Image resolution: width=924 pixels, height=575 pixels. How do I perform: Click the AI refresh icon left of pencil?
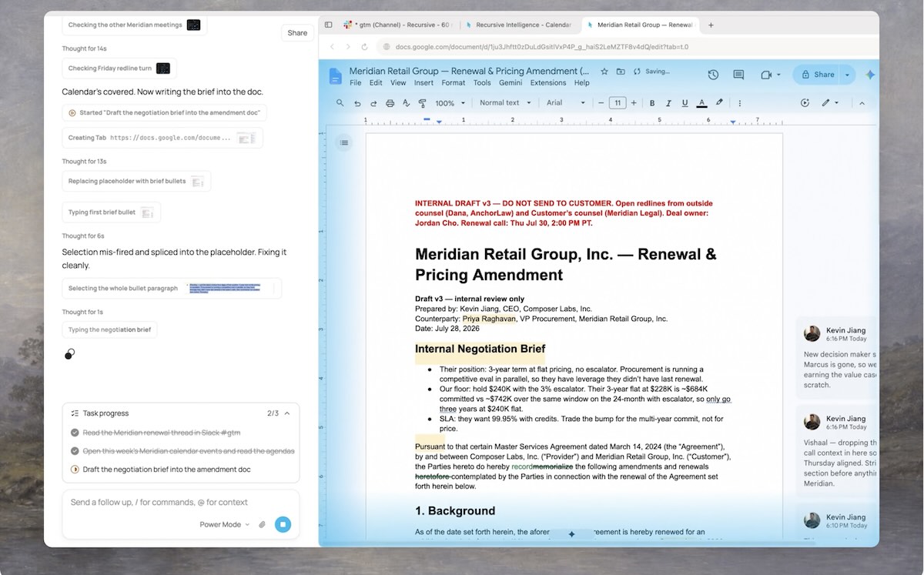[x=805, y=102]
